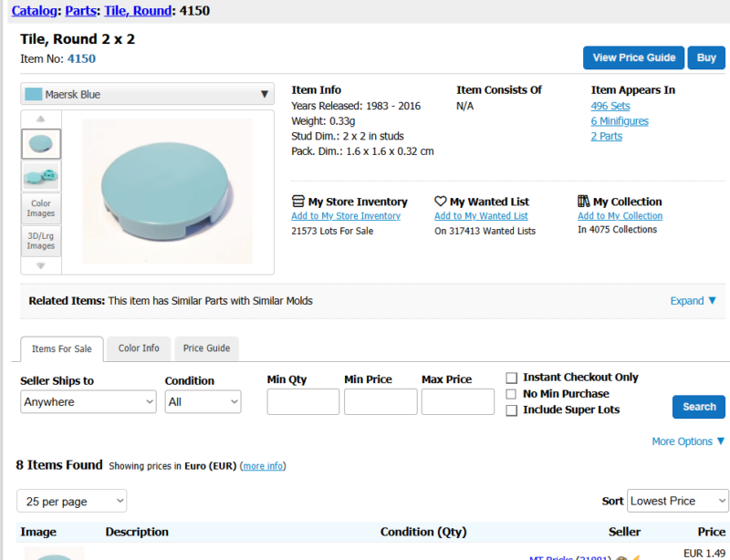Click the Condition (Qty) column header

click(x=423, y=532)
